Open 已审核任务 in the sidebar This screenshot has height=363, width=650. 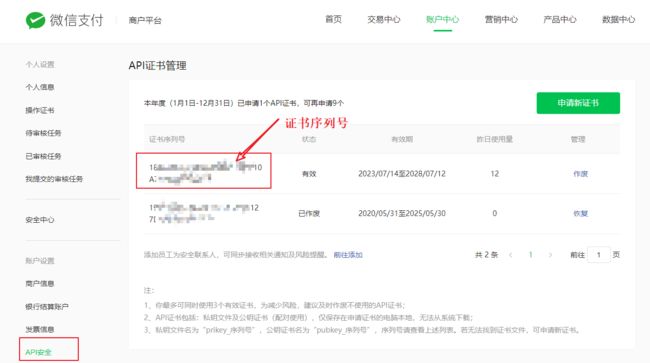click(x=44, y=156)
